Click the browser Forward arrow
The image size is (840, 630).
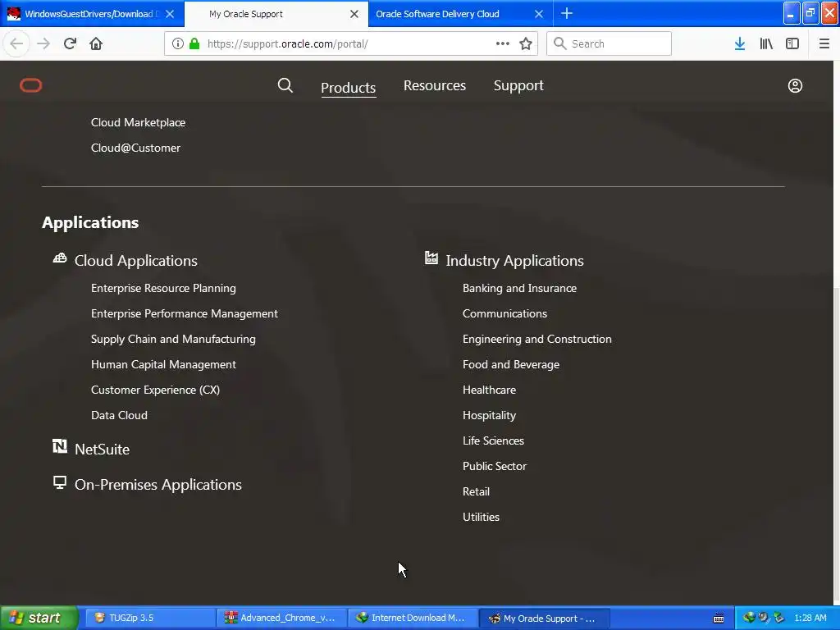coord(43,43)
